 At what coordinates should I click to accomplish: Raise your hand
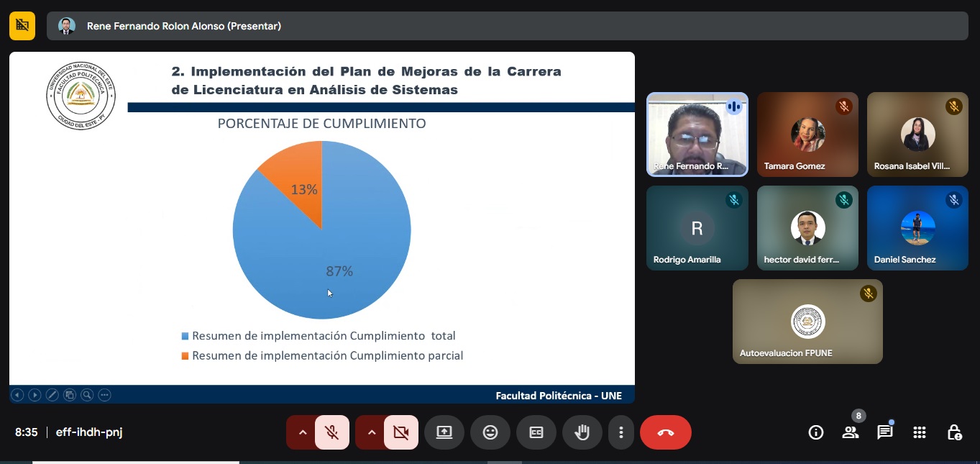tap(582, 432)
